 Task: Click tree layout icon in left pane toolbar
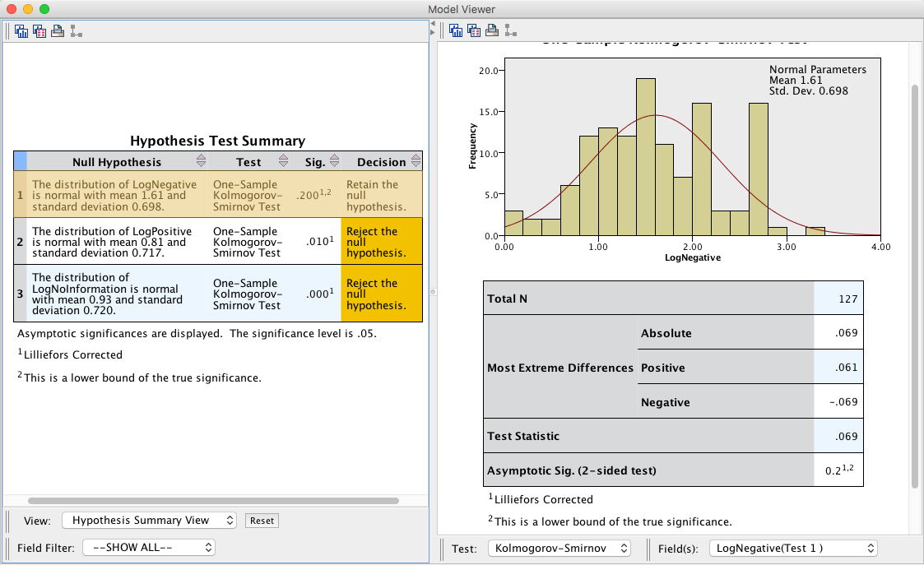pyautogui.click(x=76, y=31)
